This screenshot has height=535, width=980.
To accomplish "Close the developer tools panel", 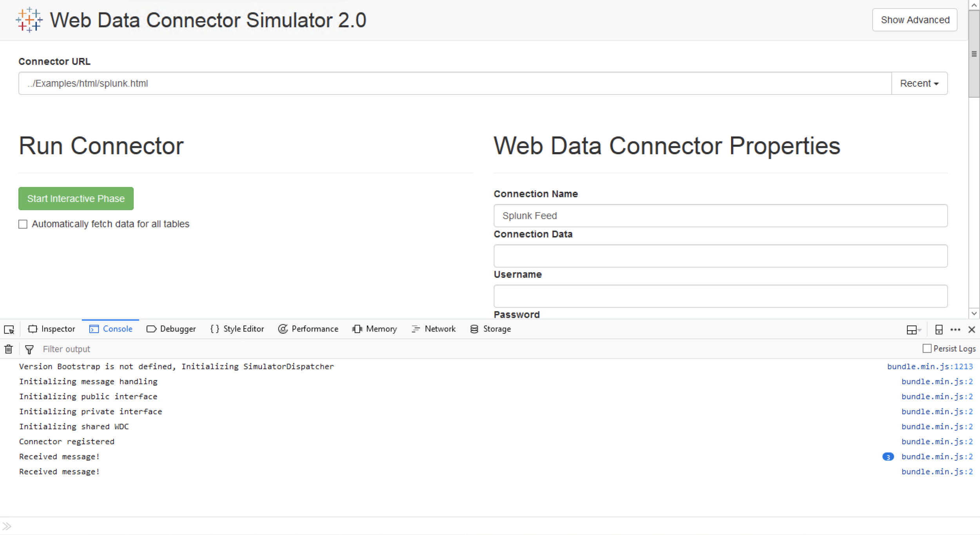I will pyautogui.click(x=972, y=329).
